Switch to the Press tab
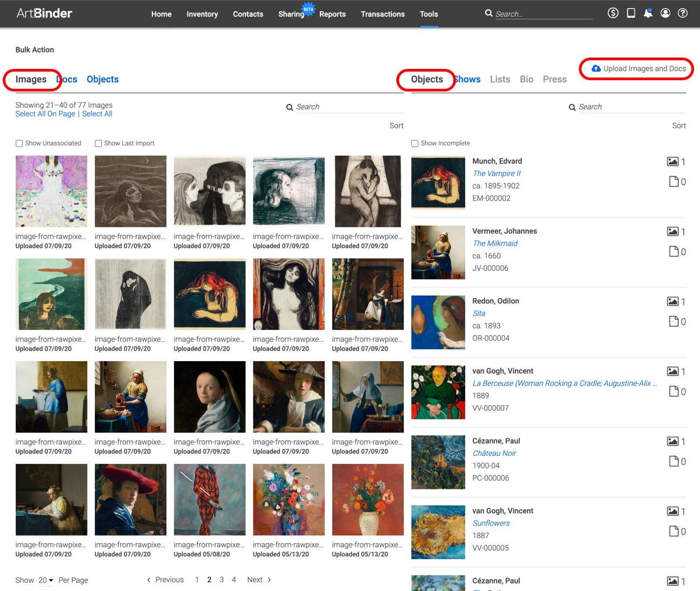 click(x=555, y=79)
